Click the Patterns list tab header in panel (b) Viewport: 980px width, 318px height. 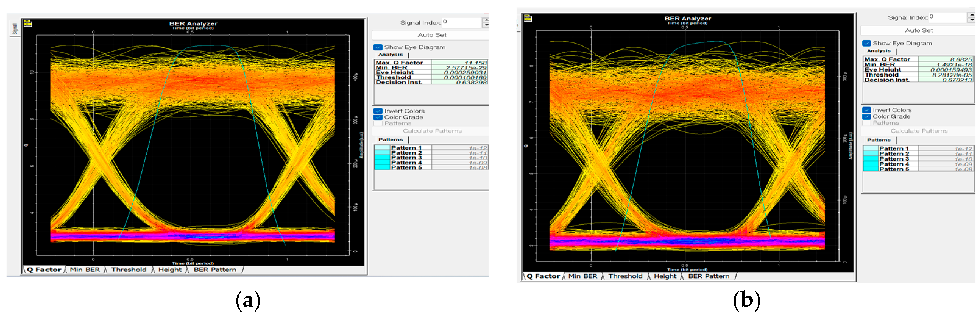879,140
